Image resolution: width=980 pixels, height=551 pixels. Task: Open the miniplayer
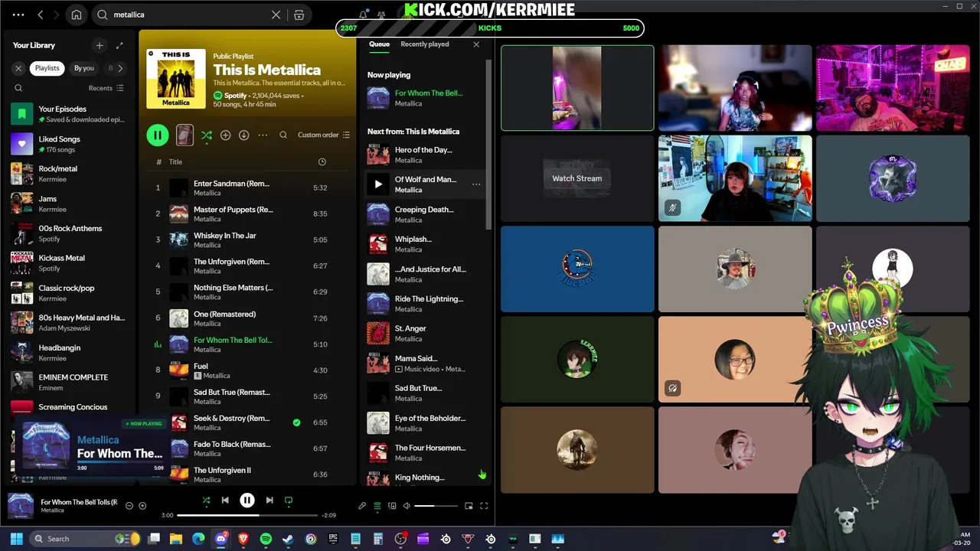[x=469, y=506]
